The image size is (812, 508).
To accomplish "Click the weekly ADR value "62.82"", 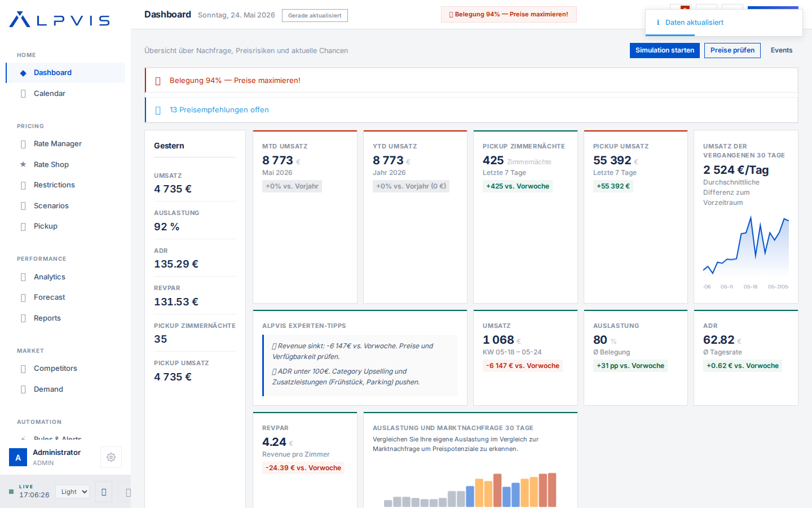I will coord(719,340).
